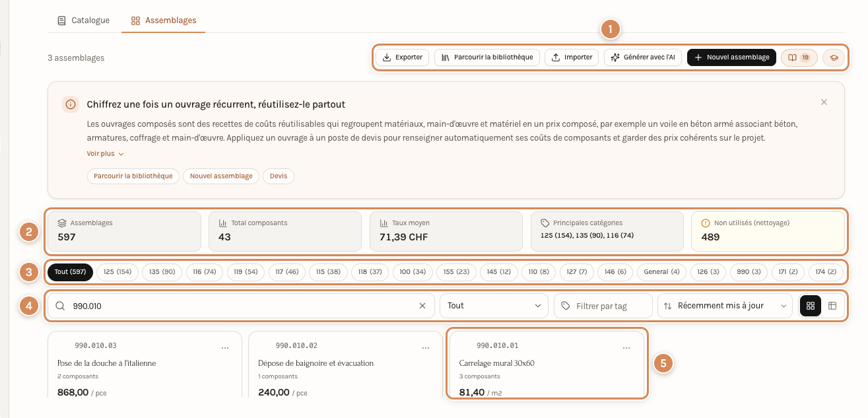The image size is (868, 418).
Task: Open Parcourir la bibliothèque in toolbar
Action: (488, 57)
